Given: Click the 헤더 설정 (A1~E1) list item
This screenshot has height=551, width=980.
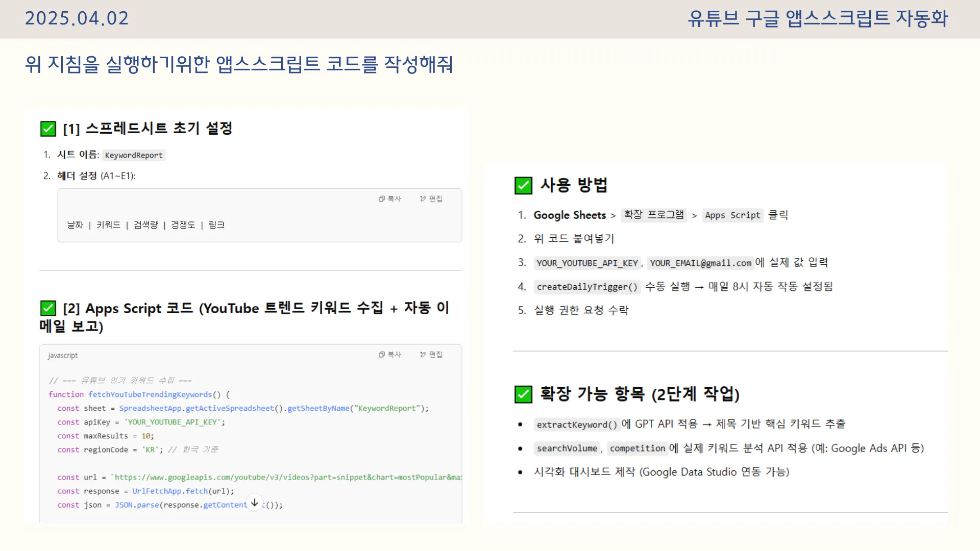Looking at the screenshot, I should coord(96,176).
